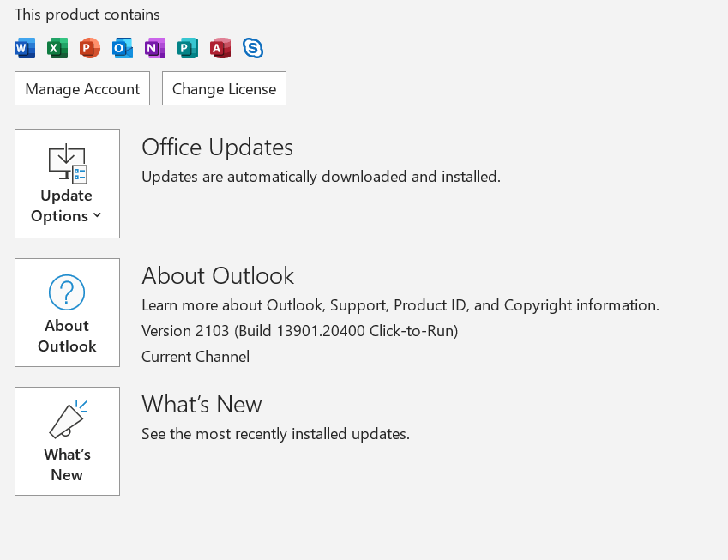Screen dimensions: 728x560
Task: Open the About Outlook button with question mark
Action: [x=67, y=312]
